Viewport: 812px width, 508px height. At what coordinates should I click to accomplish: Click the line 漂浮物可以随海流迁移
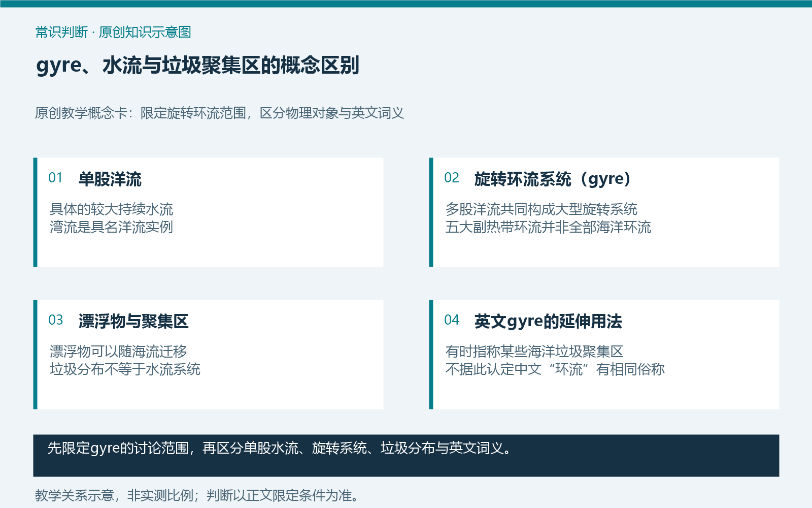tap(118, 351)
